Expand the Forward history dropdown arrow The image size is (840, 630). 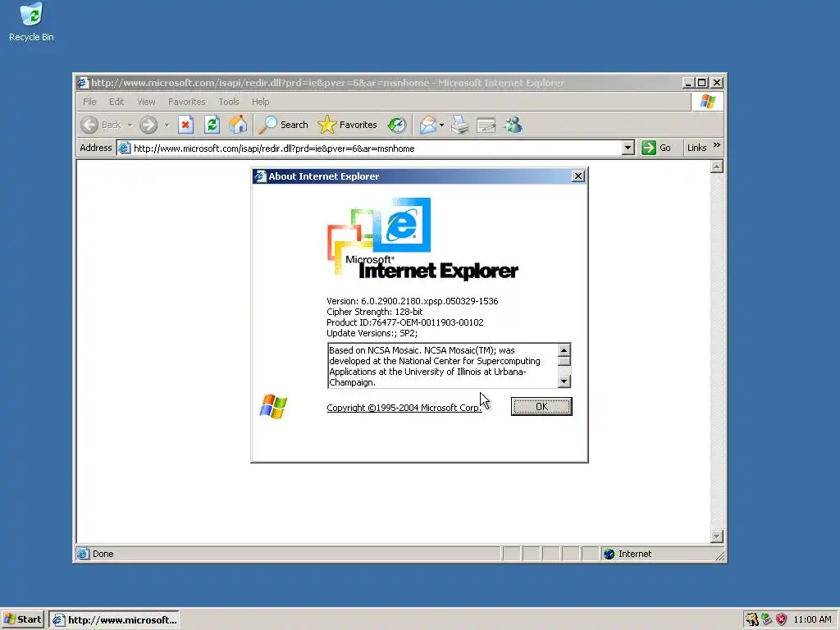[x=167, y=125]
